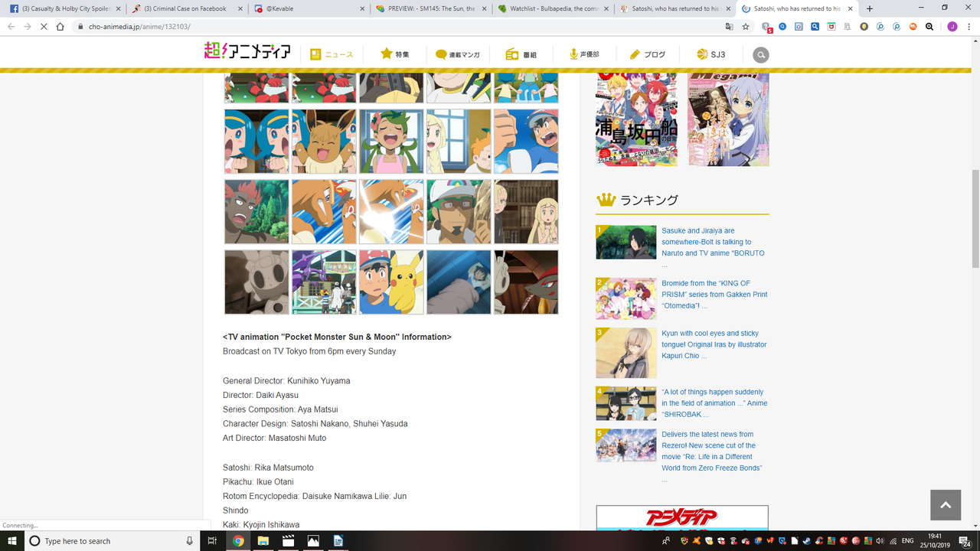Open the KING OF PRISM Otomedia ranking article
The image size is (980, 551).
714,294
